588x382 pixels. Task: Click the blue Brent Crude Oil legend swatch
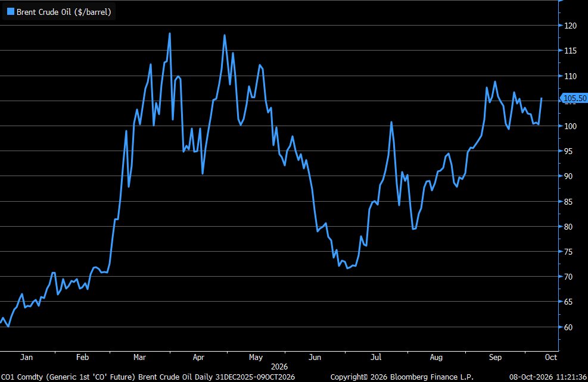click(11, 12)
